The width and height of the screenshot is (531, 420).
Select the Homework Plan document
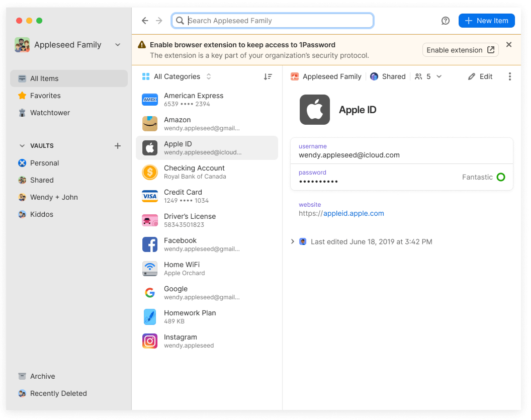(207, 317)
